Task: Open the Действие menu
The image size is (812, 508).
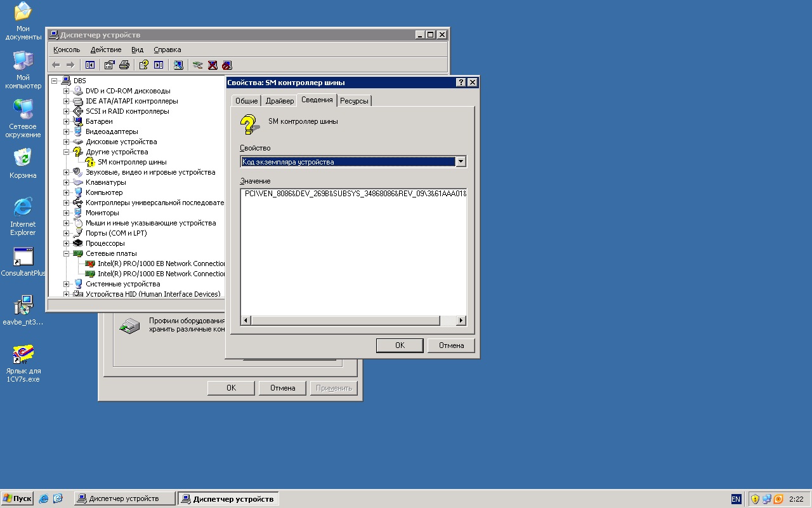Action: 105,50
